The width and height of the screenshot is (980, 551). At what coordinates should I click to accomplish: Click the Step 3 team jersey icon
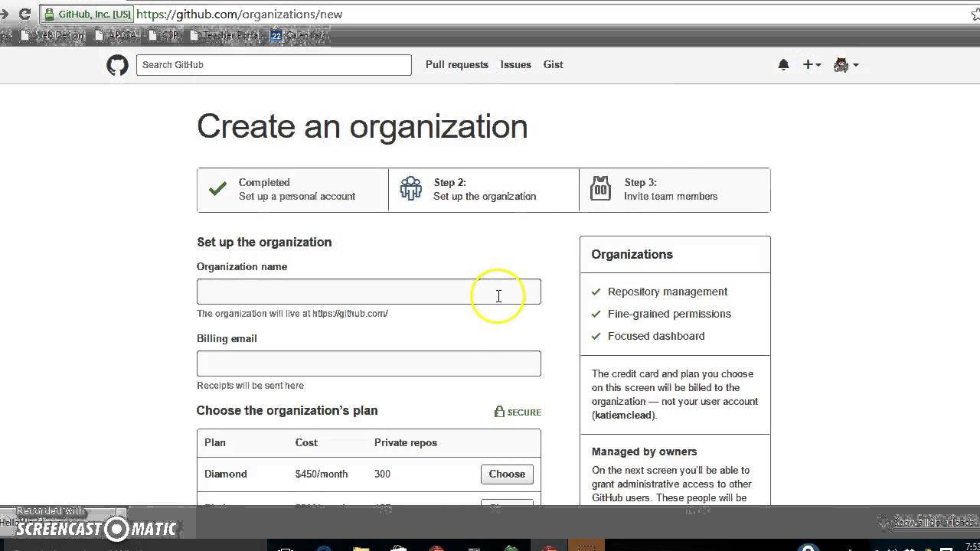pyautogui.click(x=601, y=188)
